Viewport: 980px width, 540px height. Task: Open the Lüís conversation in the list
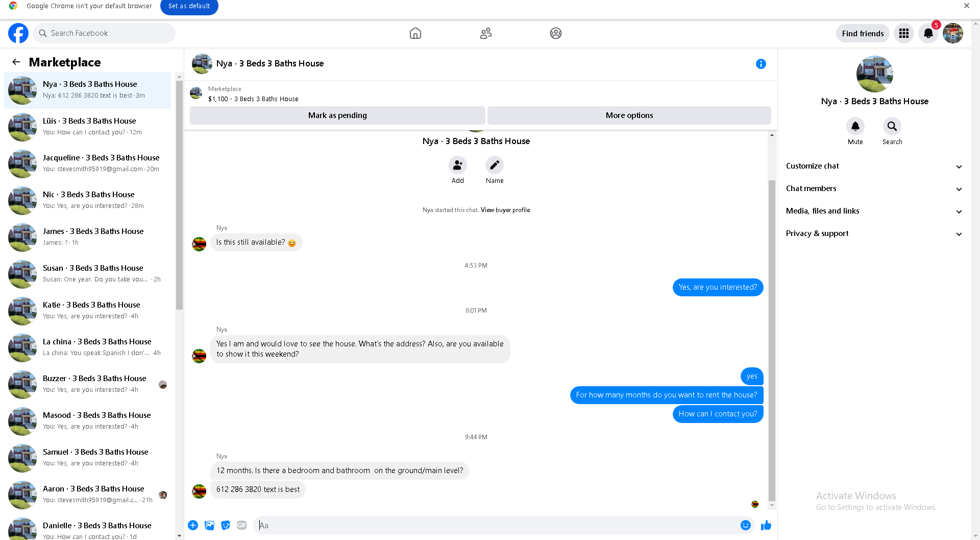[88, 127]
